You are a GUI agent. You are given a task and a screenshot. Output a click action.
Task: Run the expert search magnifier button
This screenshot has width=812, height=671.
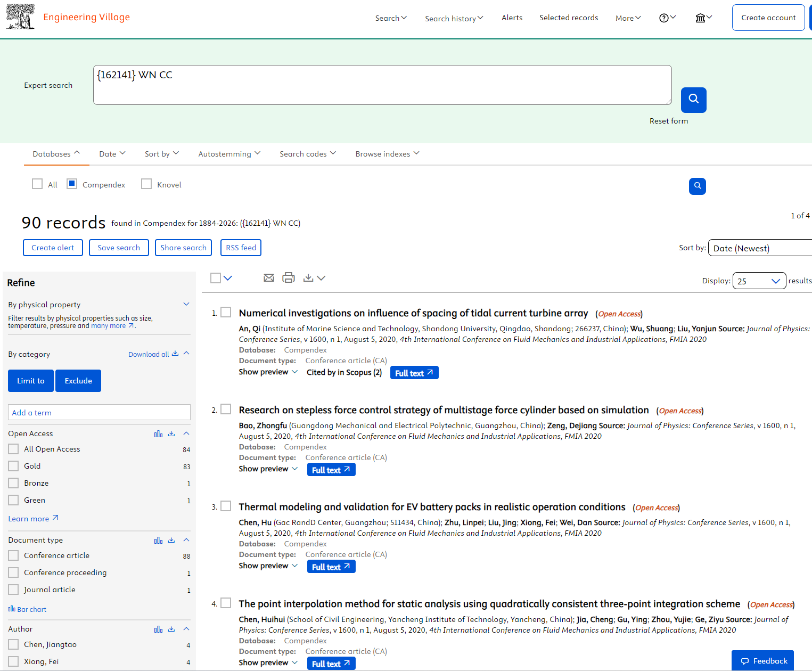[693, 100]
